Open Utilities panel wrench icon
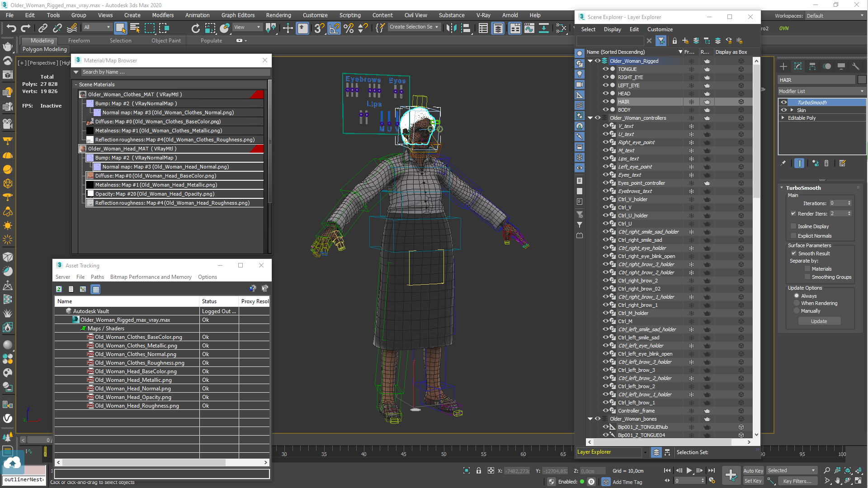Image resolution: width=868 pixels, height=488 pixels. point(855,66)
